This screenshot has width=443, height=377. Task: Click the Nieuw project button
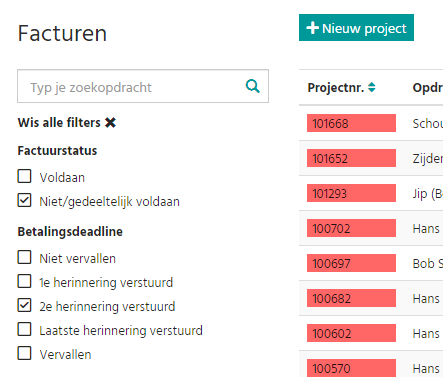[x=356, y=28]
